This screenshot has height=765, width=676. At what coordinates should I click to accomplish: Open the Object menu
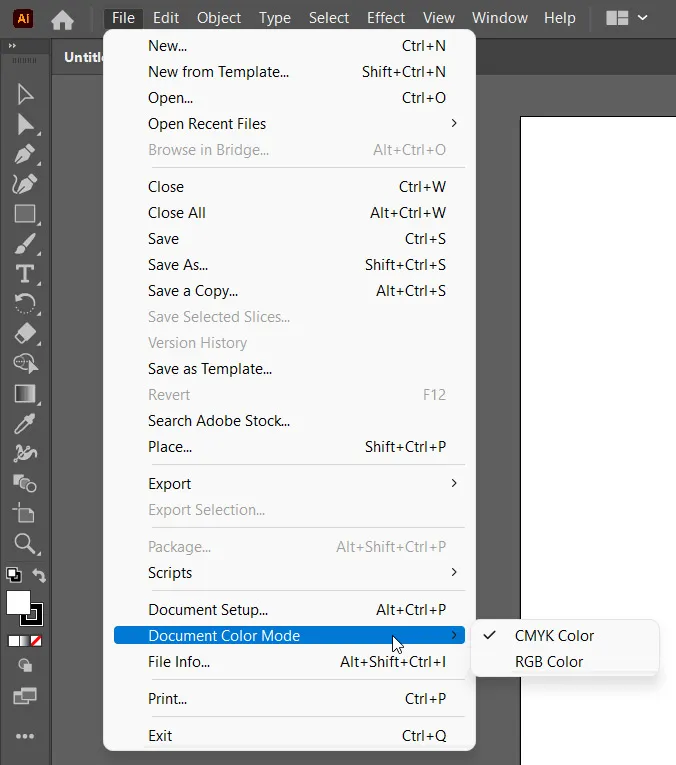(219, 18)
